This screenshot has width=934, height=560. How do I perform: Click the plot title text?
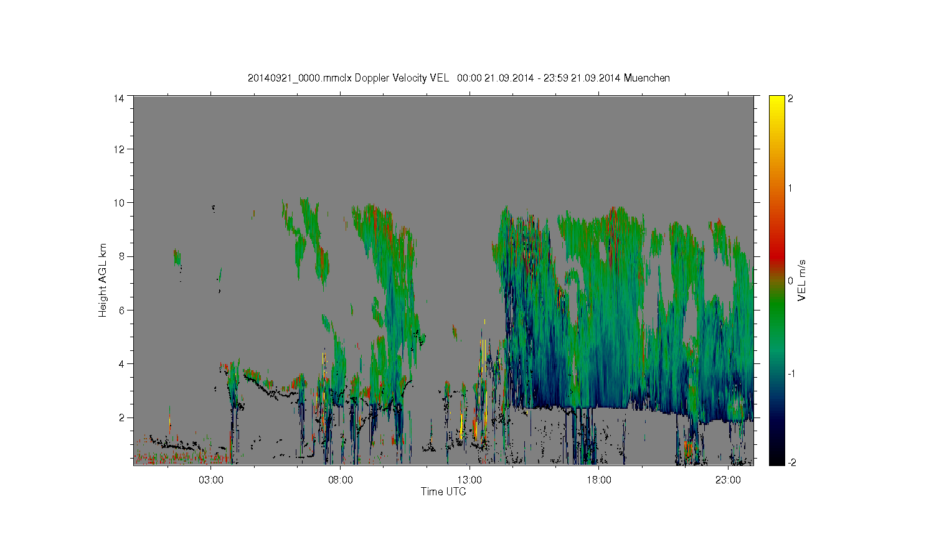pos(459,78)
